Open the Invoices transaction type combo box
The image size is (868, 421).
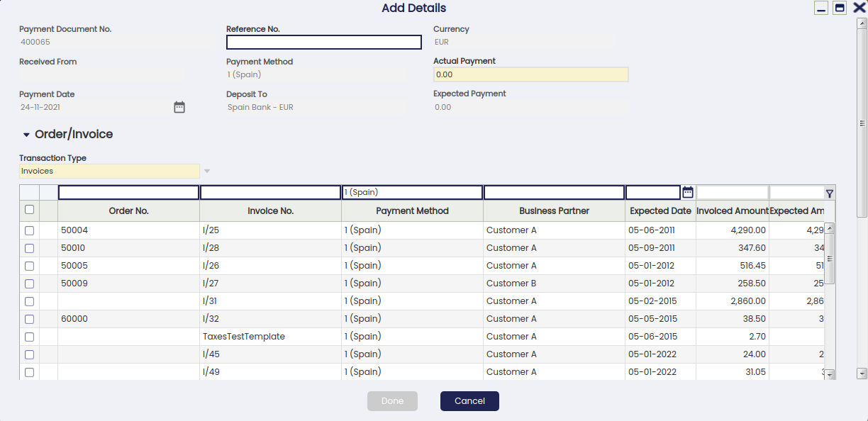point(109,171)
